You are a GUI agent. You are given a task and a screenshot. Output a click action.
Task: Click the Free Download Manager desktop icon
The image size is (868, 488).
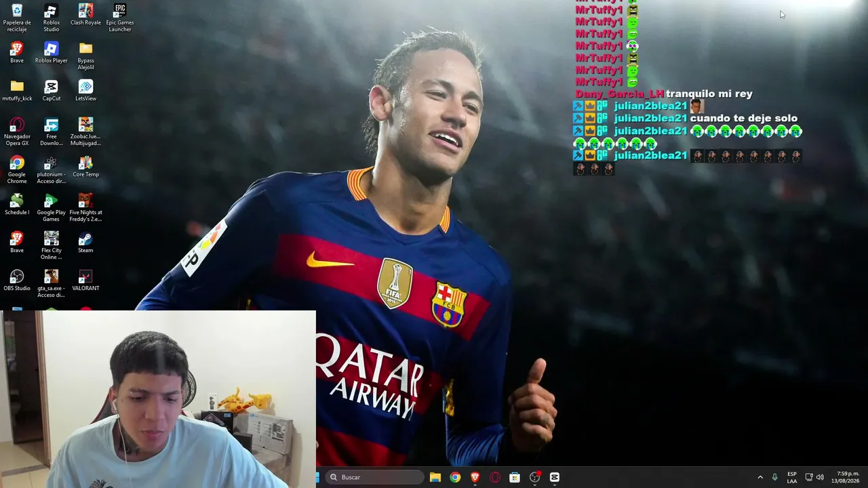pos(51,131)
